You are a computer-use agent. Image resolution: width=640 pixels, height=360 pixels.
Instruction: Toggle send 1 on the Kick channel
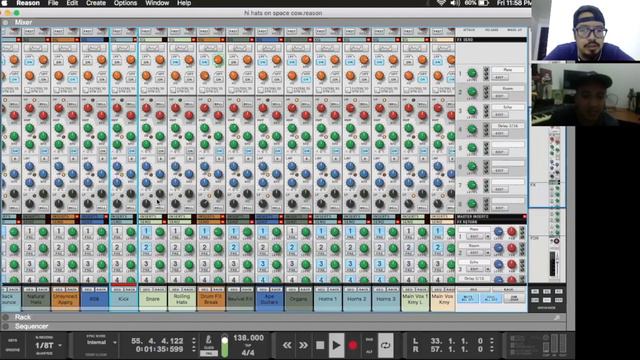coord(117,232)
